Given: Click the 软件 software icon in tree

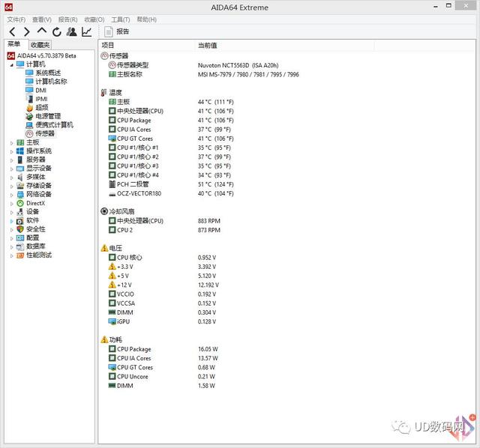Looking at the screenshot, I should (x=20, y=220).
